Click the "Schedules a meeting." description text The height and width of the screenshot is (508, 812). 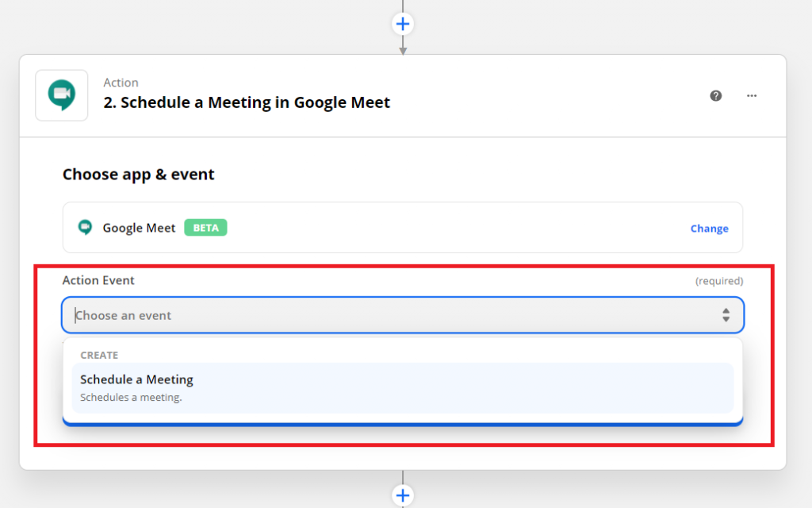pyautogui.click(x=131, y=397)
